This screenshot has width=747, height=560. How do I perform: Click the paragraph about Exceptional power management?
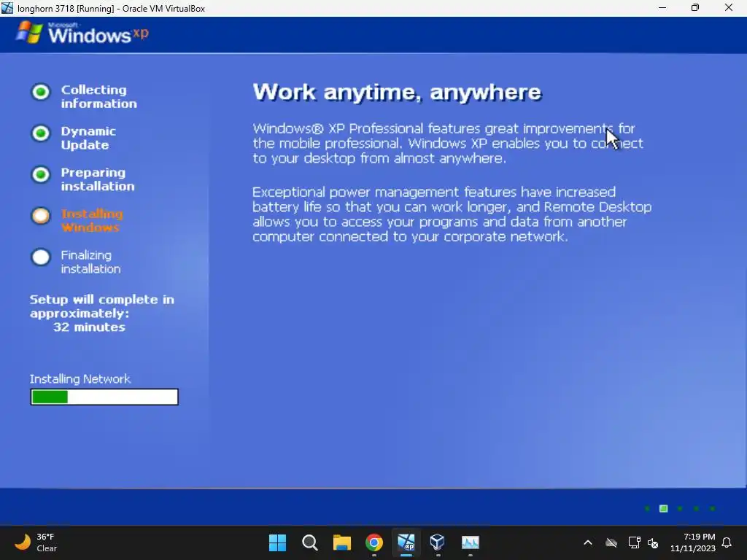pos(452,214)
